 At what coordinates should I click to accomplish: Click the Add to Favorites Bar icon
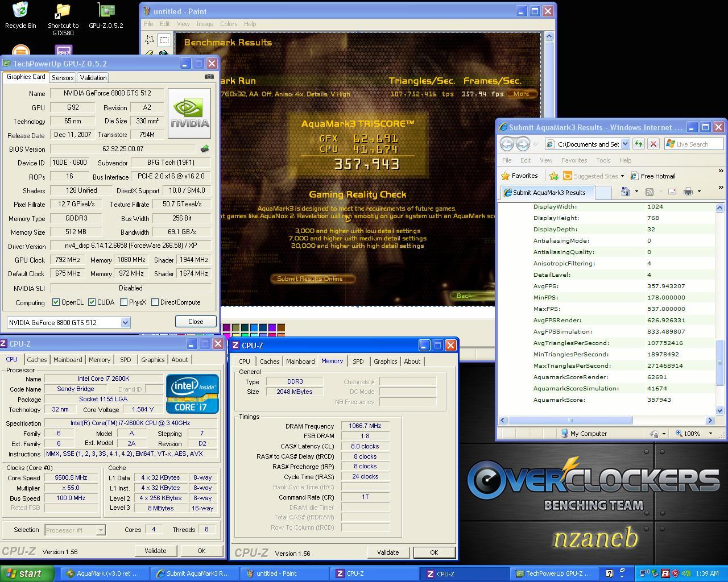pyautogui.click(x=553, y=176)
